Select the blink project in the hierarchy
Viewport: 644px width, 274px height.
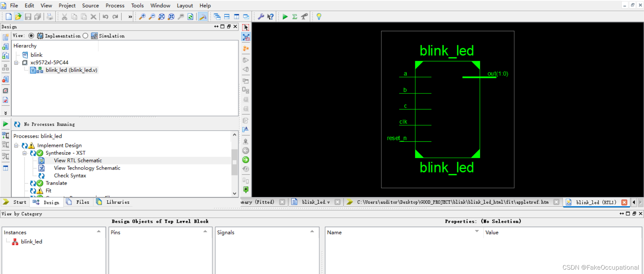coord(37,55)
